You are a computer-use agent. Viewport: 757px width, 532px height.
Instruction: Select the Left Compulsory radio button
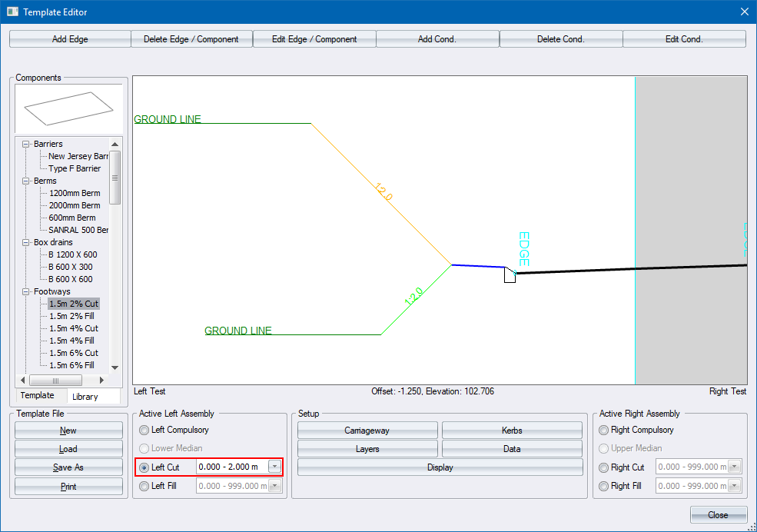(x=144, y=431)
